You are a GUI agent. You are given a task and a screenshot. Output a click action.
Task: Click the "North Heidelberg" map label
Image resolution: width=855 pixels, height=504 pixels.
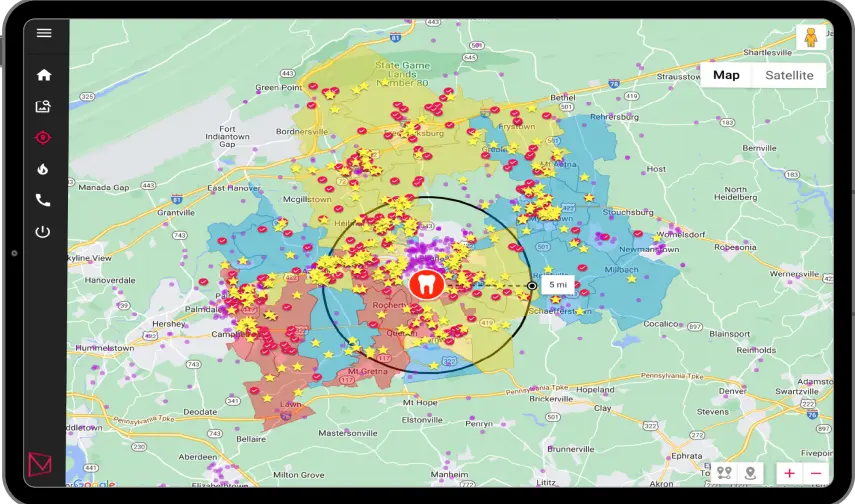736,193
